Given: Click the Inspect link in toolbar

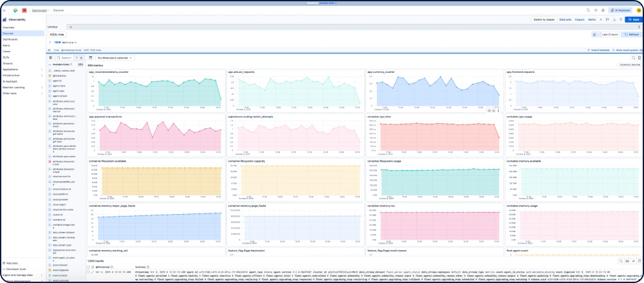Looking at the screenshot, I should 579,20.
